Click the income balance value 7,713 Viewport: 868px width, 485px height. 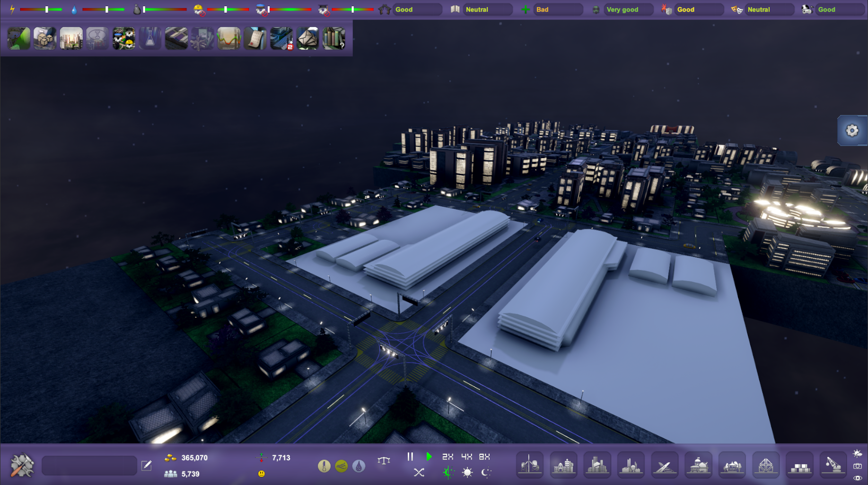coord(281,458)
